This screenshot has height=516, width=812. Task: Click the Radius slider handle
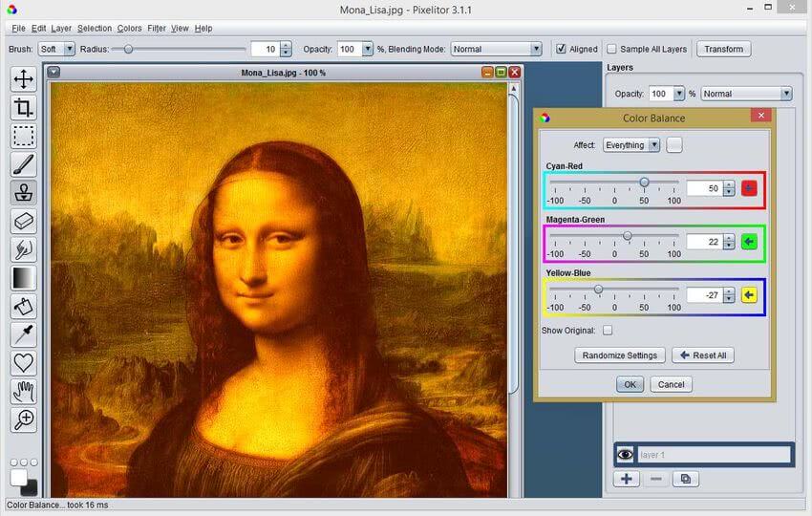[128, 49]
